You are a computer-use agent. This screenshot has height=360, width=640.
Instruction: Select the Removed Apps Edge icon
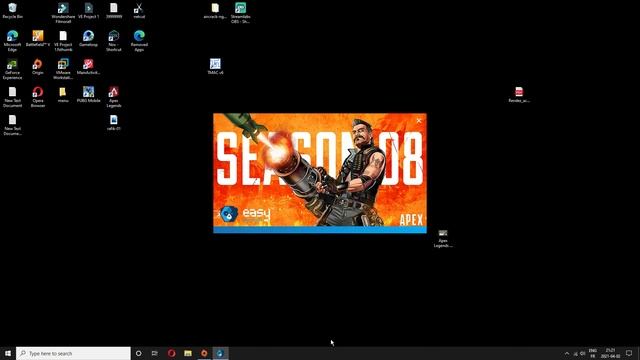coord(139,40)
